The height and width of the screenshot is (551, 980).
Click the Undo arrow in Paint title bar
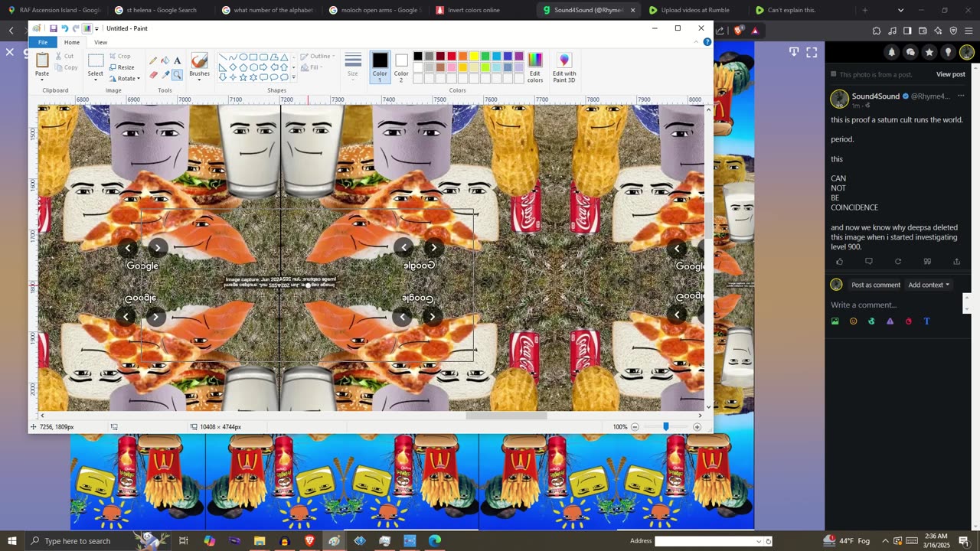[64, 28]
